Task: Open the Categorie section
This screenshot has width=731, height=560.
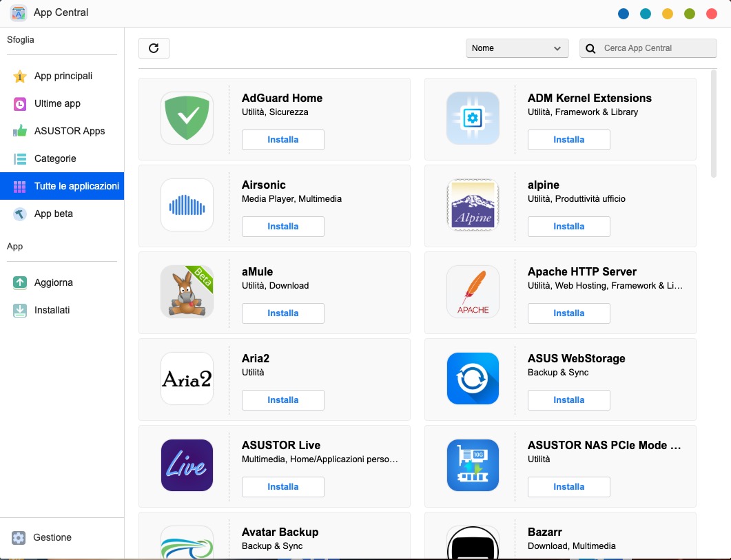Action: [x=62, y=158]
